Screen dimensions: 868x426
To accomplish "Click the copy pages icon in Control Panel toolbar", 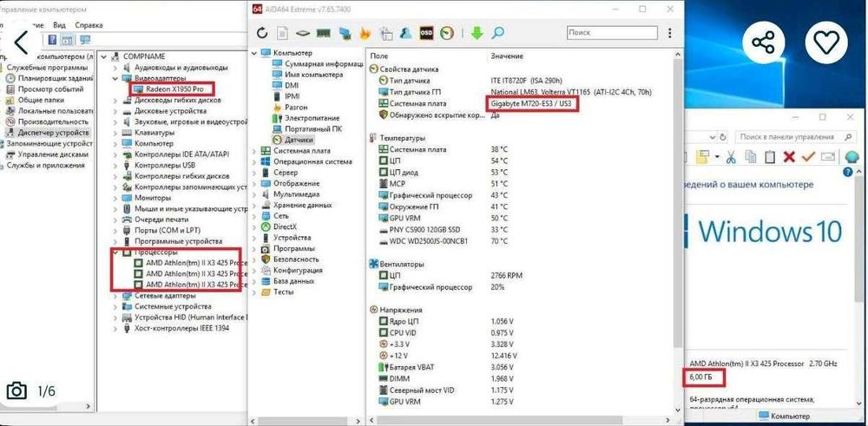I will [x=751, y=157].
